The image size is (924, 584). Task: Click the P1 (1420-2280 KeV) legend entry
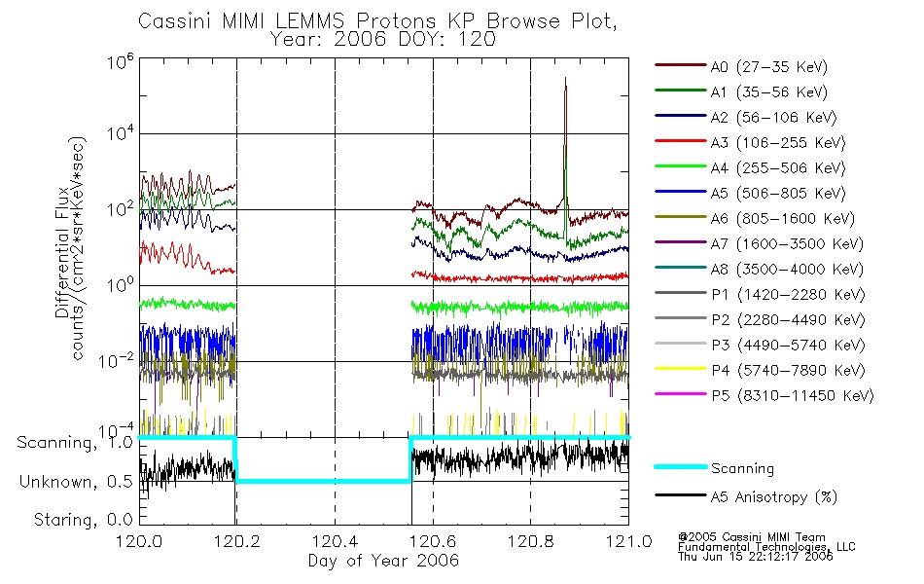pyautogui.click(x=761, y=294)
